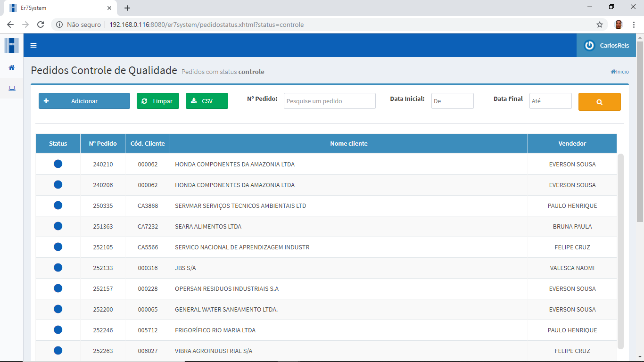Select the Er7System browser tab
644x362 pixels.
coord(60,8)
